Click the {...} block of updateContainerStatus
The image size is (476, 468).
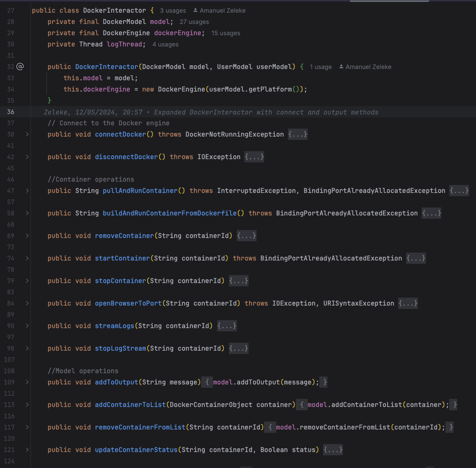point(333,450)
